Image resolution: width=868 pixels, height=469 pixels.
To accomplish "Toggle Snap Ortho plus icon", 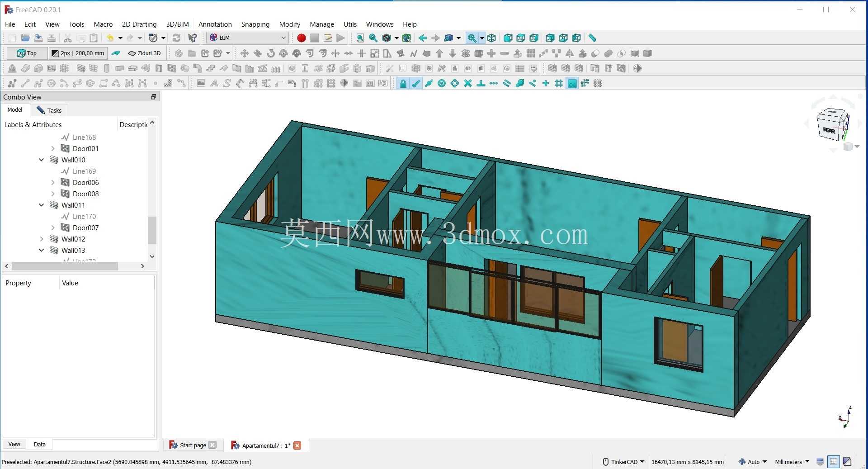I will 546,83.
